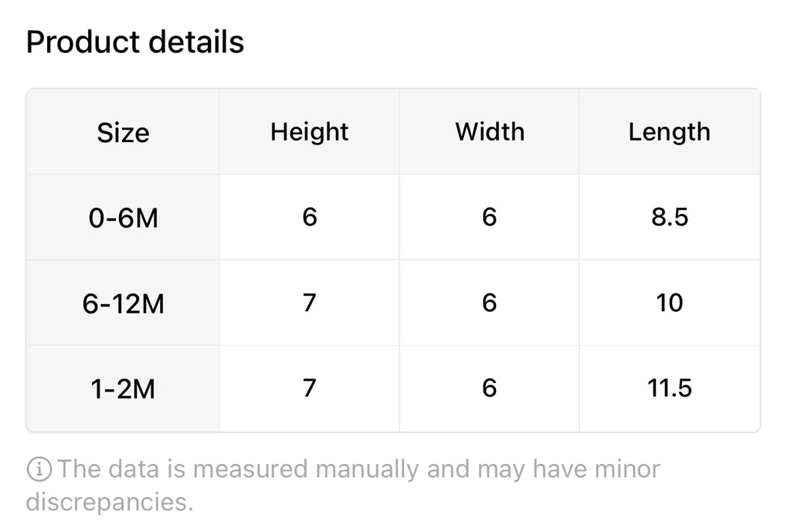Click the 11.5 length value
Image resolution: width=791 pixels, height=532 pixels.
[x=669, y=388]
